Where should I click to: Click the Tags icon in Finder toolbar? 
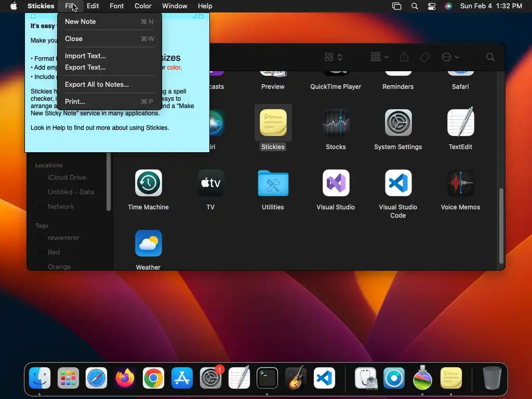424,57
